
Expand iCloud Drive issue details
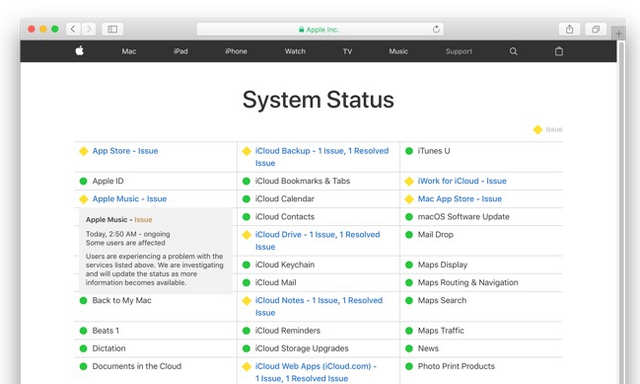coord(318,240)
